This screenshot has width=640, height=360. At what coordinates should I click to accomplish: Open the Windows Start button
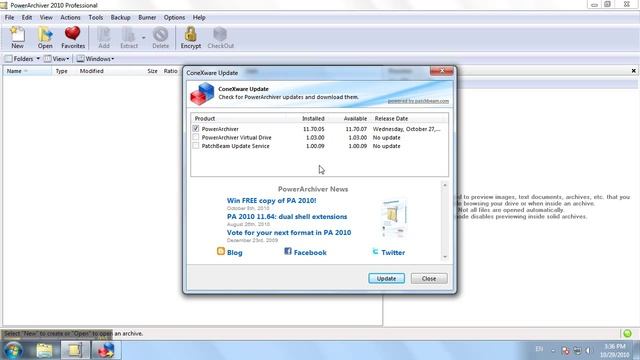[13, 350]
